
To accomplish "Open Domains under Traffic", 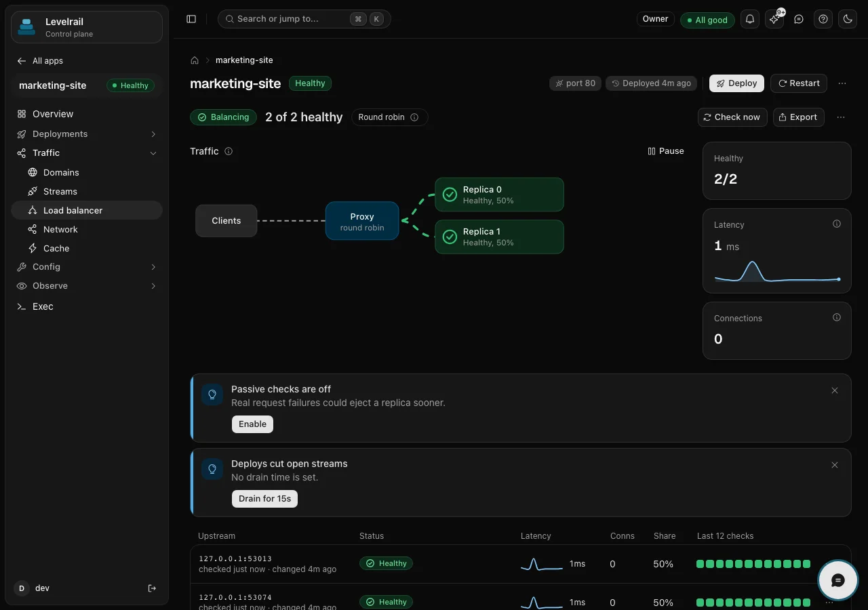I will pos(87,173).
